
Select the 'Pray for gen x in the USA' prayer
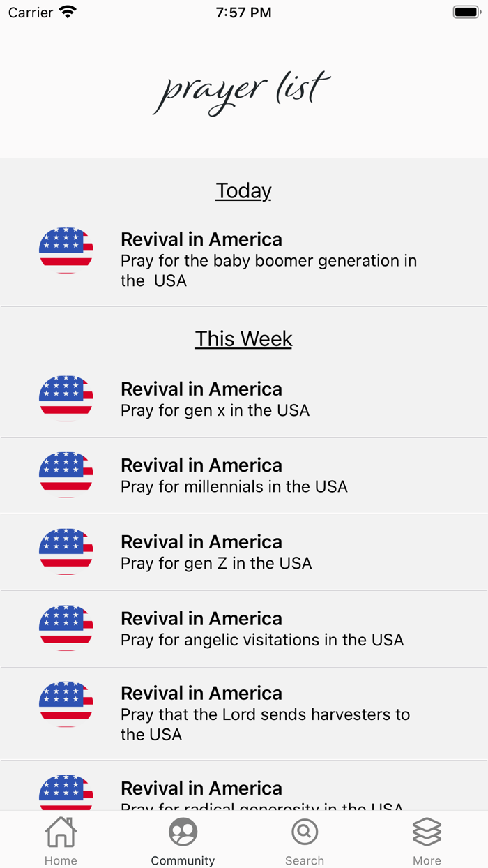tap(243, 399)
